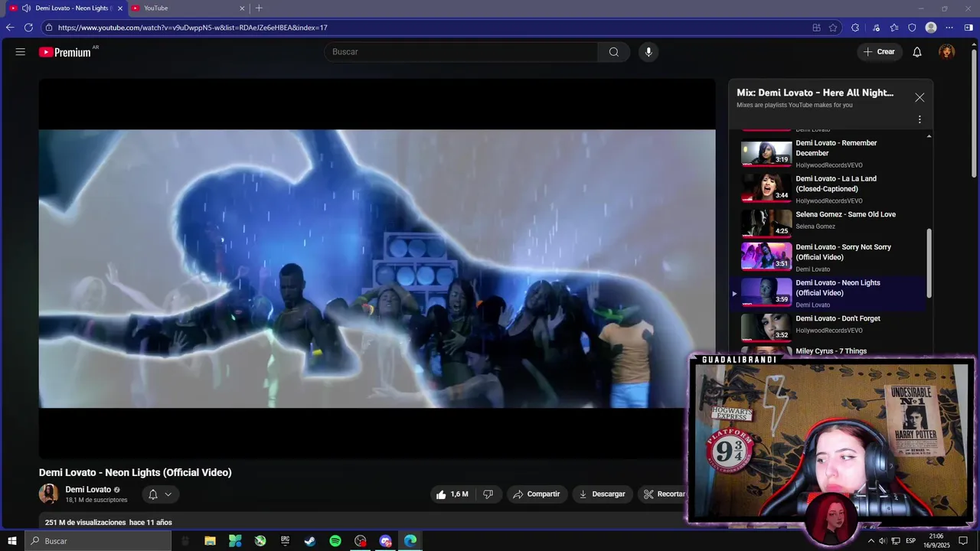Open Epic Games launcher from taskbar
The height and width of the screenshot is (551, 980).
[286, 541]
